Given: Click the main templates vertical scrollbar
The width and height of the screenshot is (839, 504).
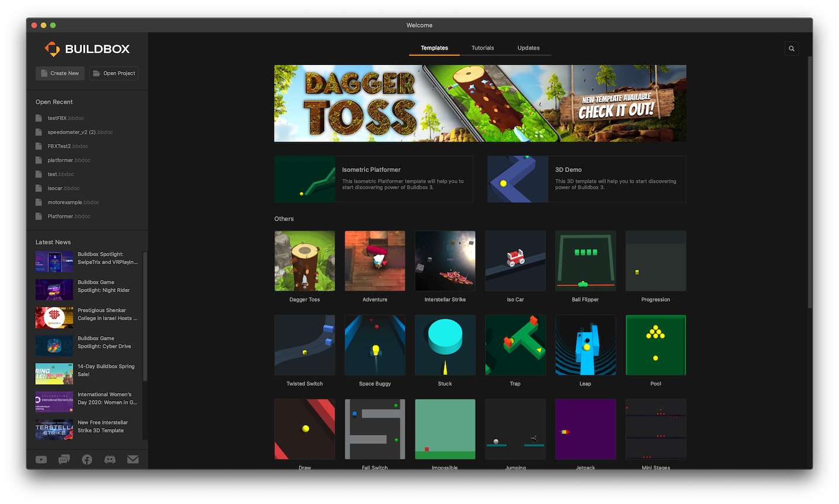Looking at the screenshot, I should click(810, 181).
